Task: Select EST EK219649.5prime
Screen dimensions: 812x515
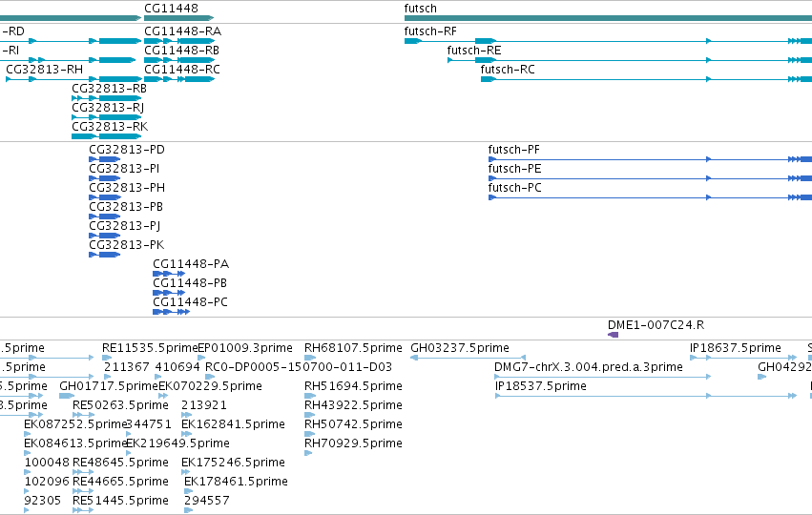Action: click(x=178, y=443)
